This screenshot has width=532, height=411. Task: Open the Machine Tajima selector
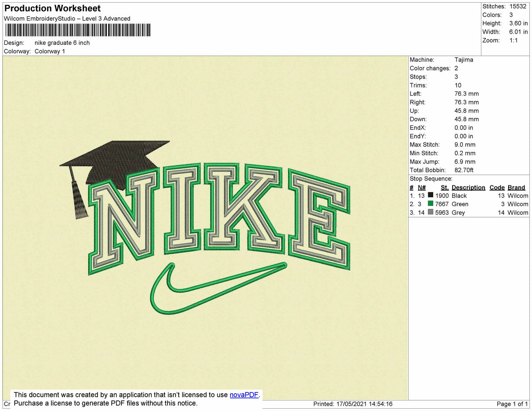pyautogui.click(x=464, y=59)
